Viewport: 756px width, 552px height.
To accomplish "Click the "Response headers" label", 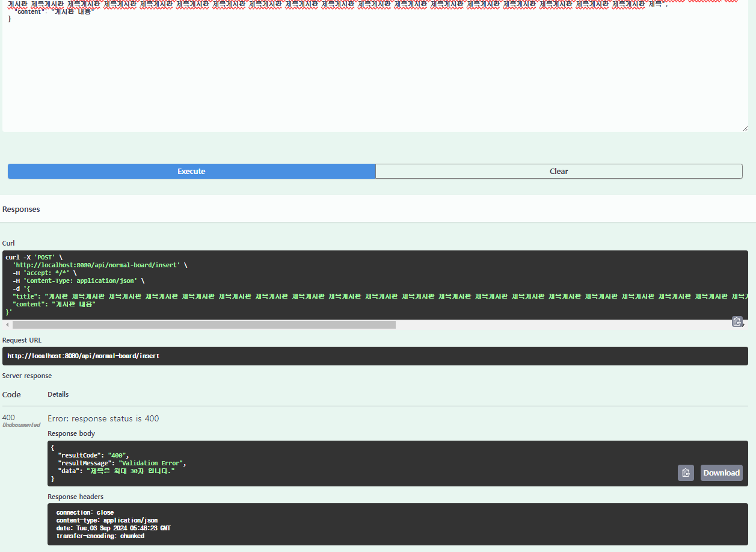I will click(x=76, y=497).
